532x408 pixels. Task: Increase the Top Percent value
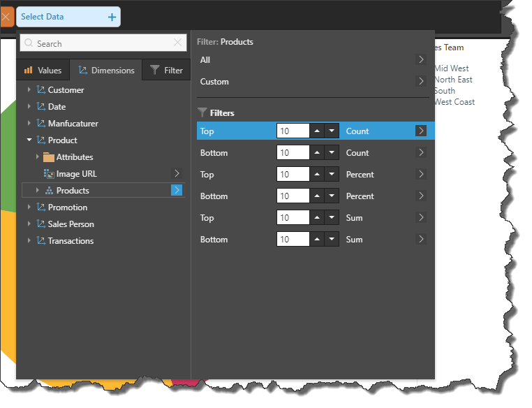(x=318, y=174)
